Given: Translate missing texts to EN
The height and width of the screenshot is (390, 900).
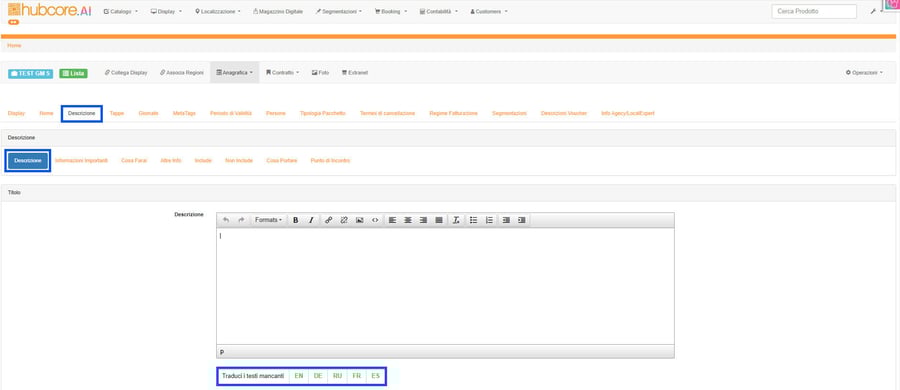Looking at the screenshot, I should [298, 376].
